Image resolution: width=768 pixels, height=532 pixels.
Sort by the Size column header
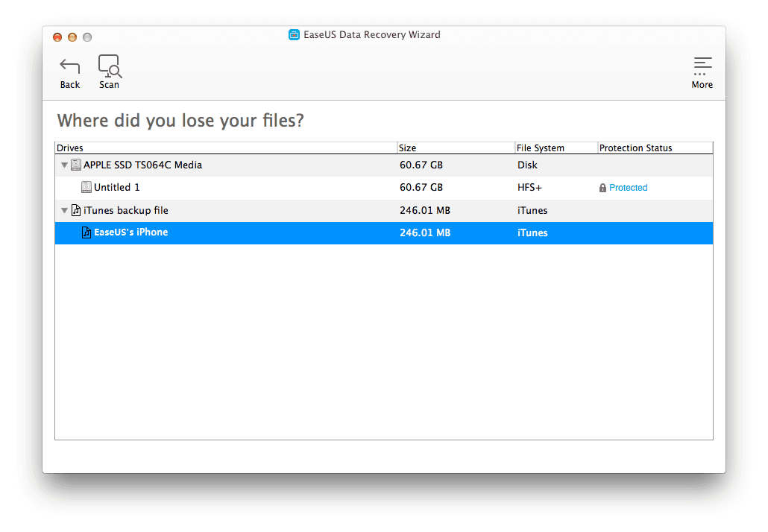click(456, 148)
